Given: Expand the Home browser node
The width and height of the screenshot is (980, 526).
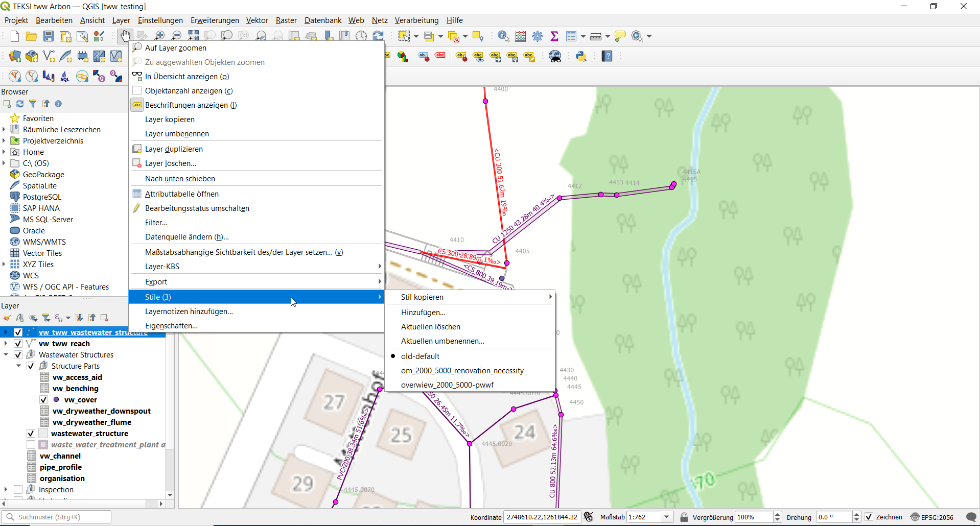Looking at the screenshot, I should (4, 152).
